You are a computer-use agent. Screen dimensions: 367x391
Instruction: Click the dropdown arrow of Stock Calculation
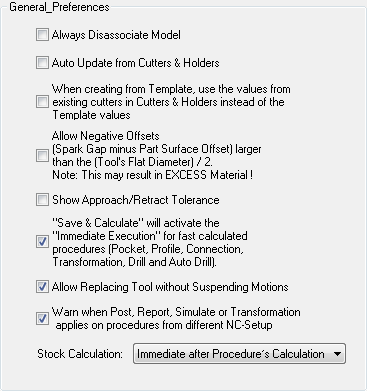pyautogui.click(x=337, y=354)
